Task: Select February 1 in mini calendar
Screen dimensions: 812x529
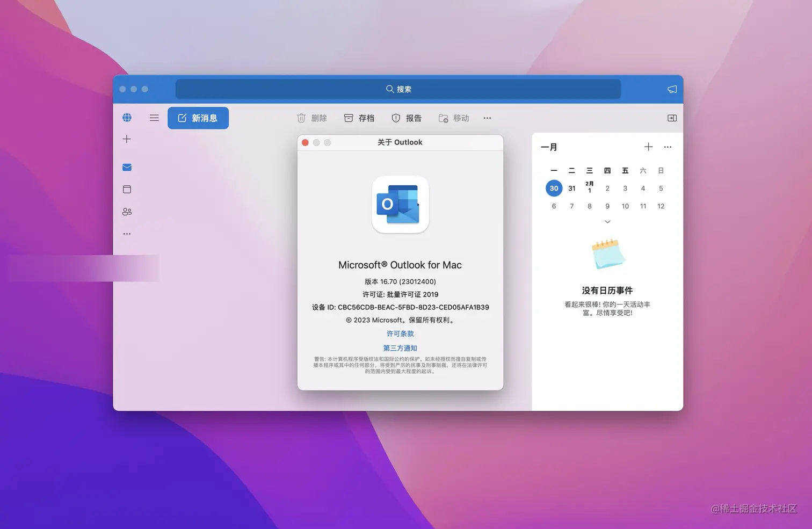Action: coord(590,187)
